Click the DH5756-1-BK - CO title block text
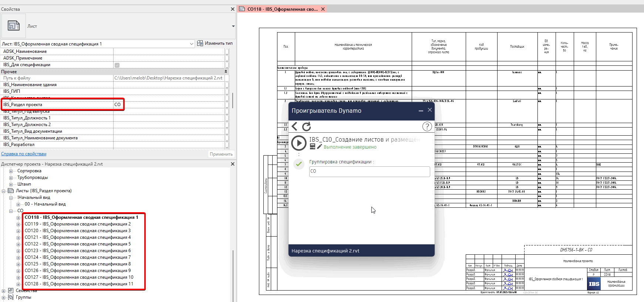 click(576, 250)
